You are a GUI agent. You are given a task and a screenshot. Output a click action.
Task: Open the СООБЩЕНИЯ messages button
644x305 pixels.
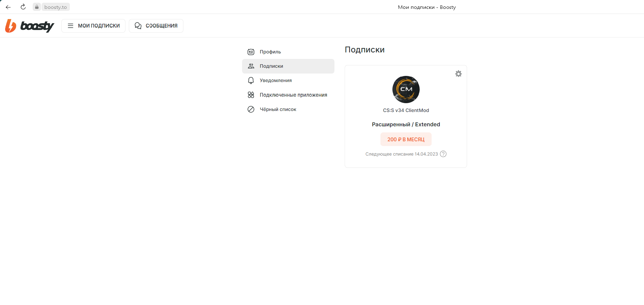point(156,26)
